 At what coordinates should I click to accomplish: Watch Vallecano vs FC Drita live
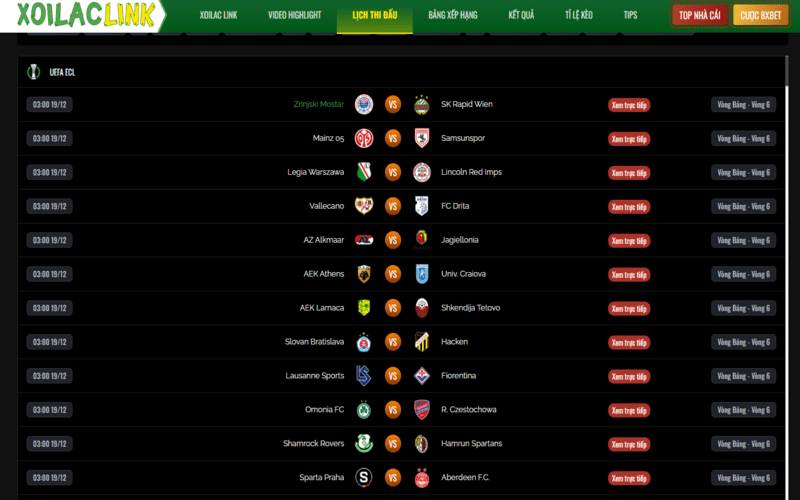(x=629, y=207)
